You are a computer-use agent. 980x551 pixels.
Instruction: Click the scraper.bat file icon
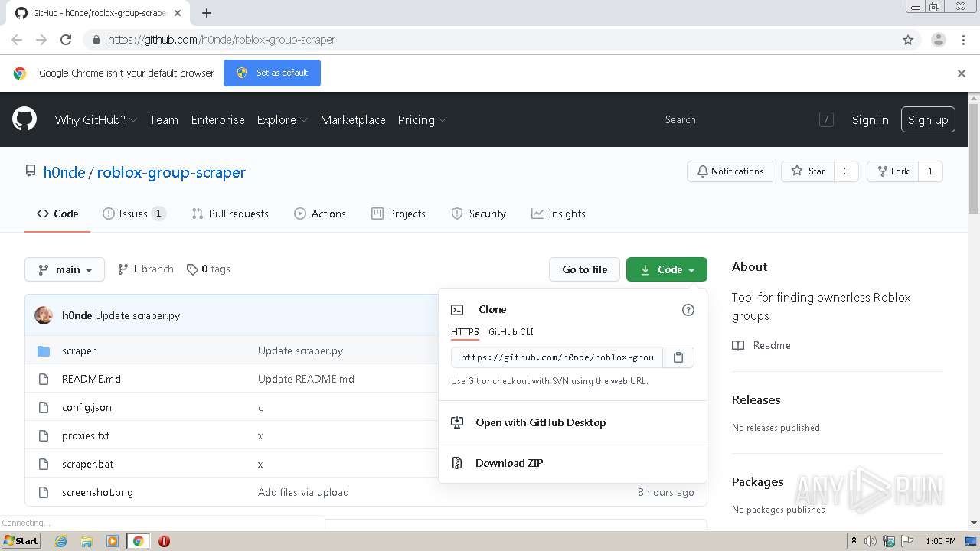pyautogui.click(x=44, y=464)
